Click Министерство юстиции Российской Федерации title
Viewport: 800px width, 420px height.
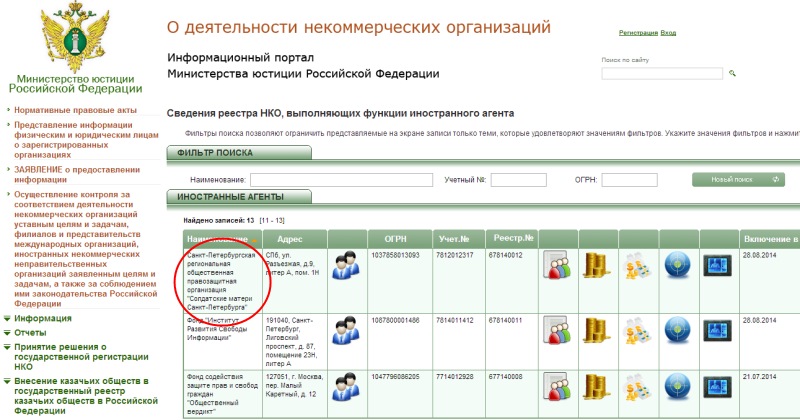click(76, 84)
